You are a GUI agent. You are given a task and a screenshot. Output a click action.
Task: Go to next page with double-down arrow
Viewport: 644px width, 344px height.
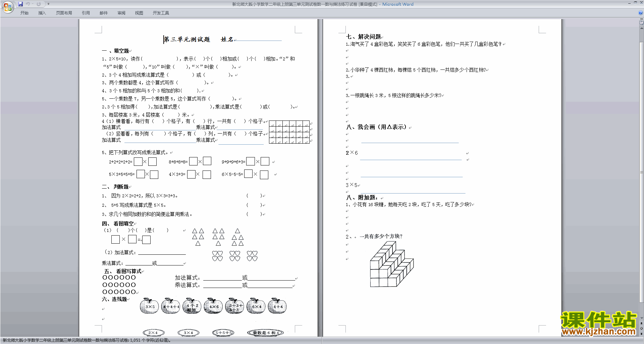tap(642, 334)
